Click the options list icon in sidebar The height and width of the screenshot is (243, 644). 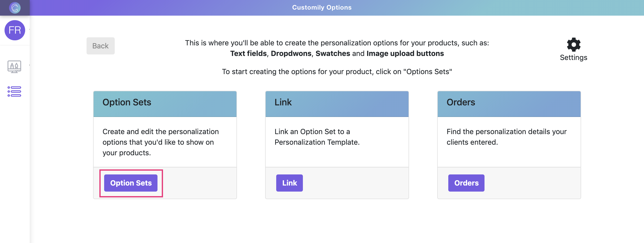(x=14, y=92)
